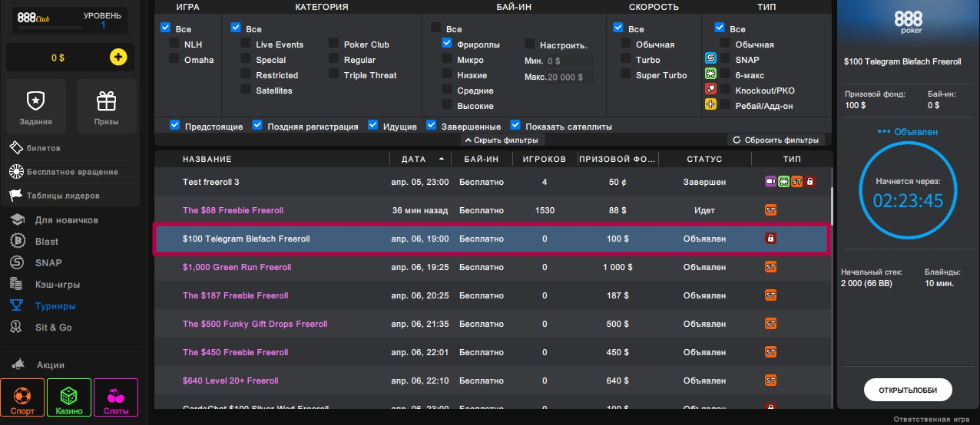Screen dimensions: 980x425
Task: Sort by ПРИЗОВОЙ ФО... column header
Action: [x=618, y=160]
